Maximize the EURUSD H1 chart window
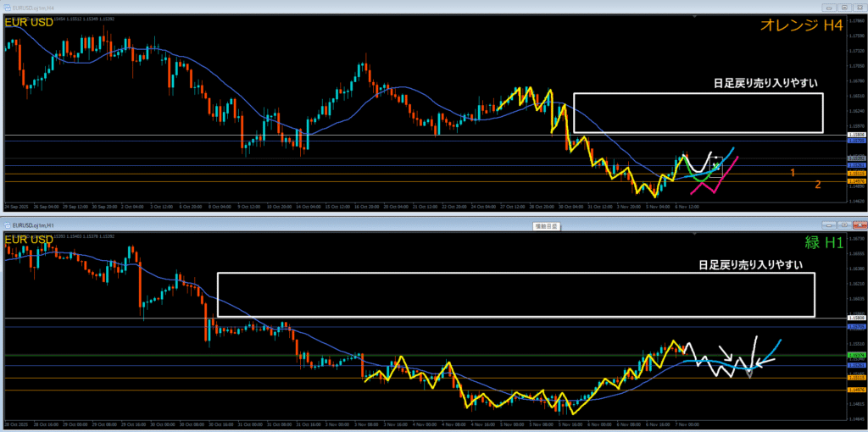Viewport: 868px width, 432px height. (x=846, y=225)
